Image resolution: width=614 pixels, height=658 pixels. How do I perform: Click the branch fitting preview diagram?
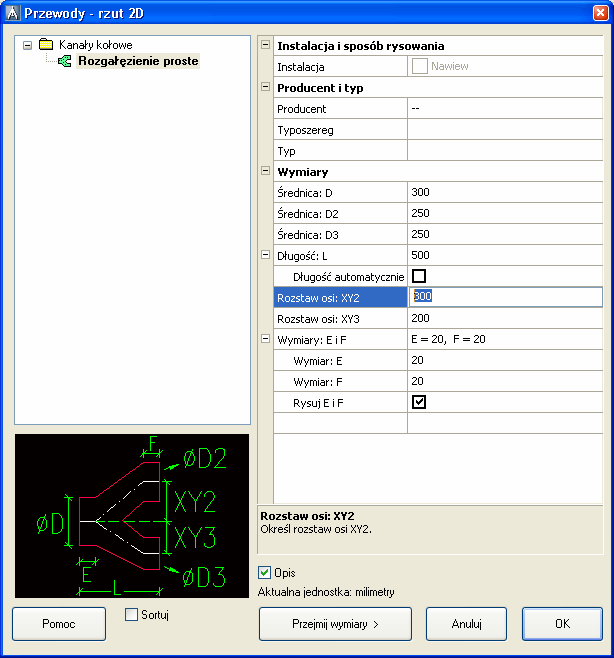[x=132, y=516]
